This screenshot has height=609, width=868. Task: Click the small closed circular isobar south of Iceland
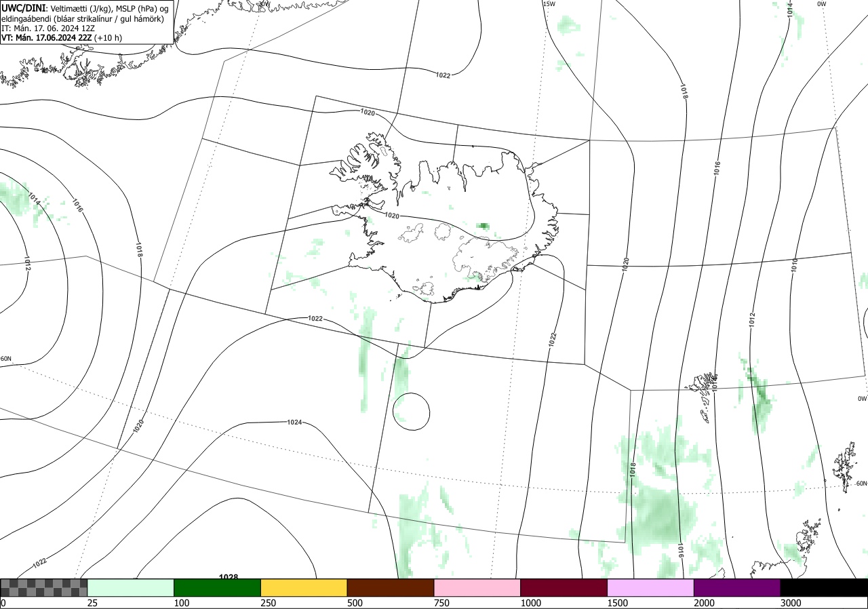pos(412,412)
